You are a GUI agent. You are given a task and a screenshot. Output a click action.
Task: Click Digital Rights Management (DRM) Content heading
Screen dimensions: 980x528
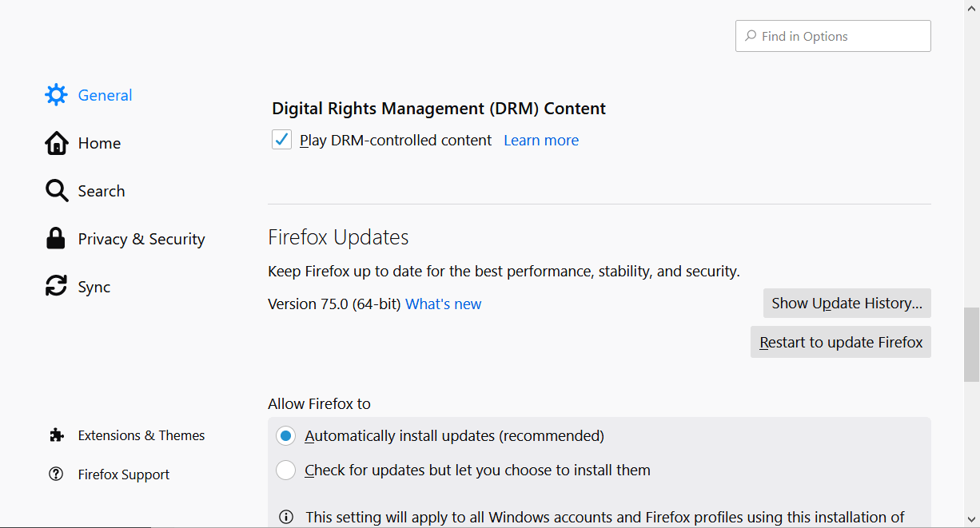point(439,109)
